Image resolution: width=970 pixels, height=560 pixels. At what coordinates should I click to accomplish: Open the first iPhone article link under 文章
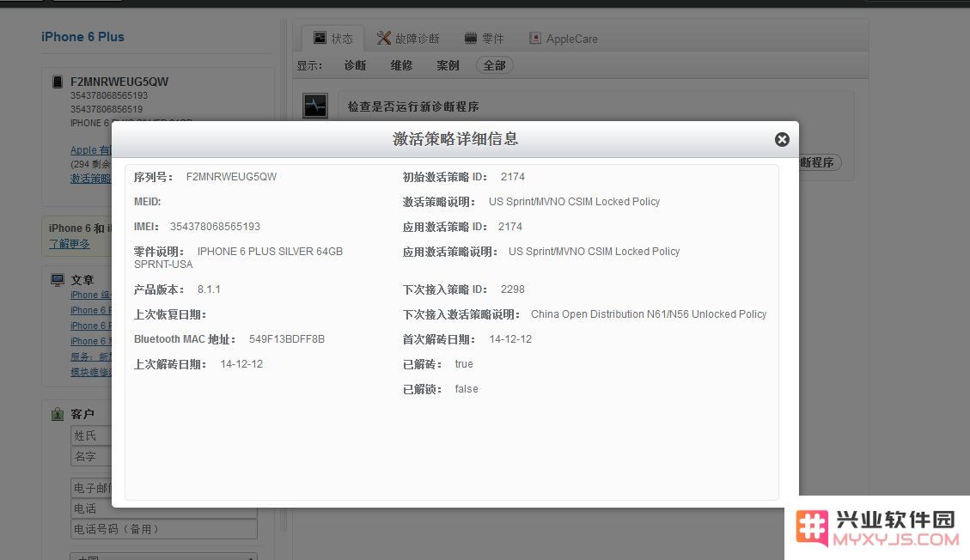[90, 295]
